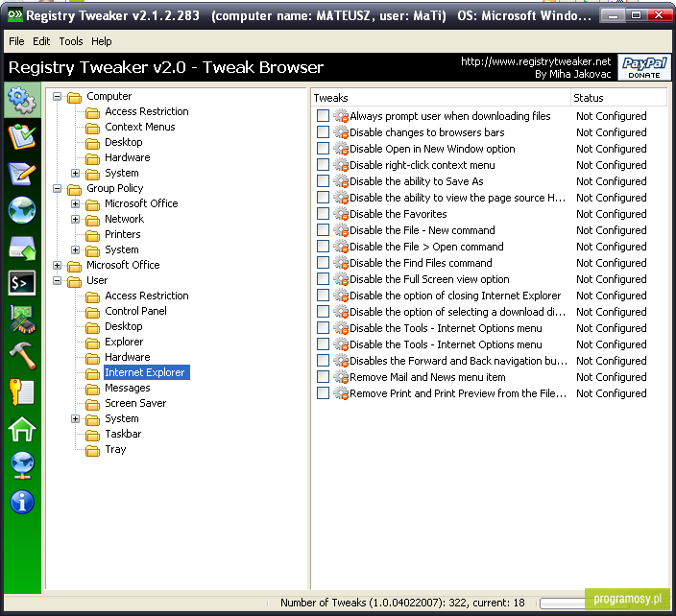The image size is (676, 616).
Task: Check Disable the ability to Save As
Action: [323, 181]
